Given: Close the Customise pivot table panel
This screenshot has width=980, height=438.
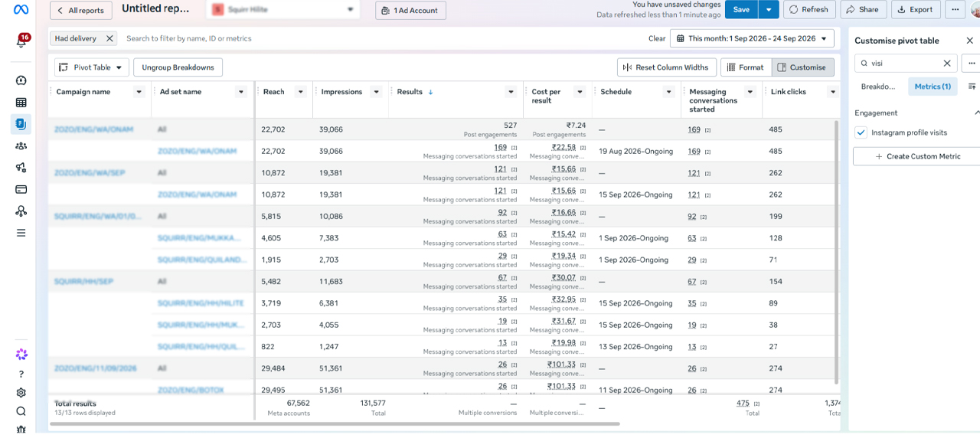Looking at the screenshot, I should [x=970, y=41].
